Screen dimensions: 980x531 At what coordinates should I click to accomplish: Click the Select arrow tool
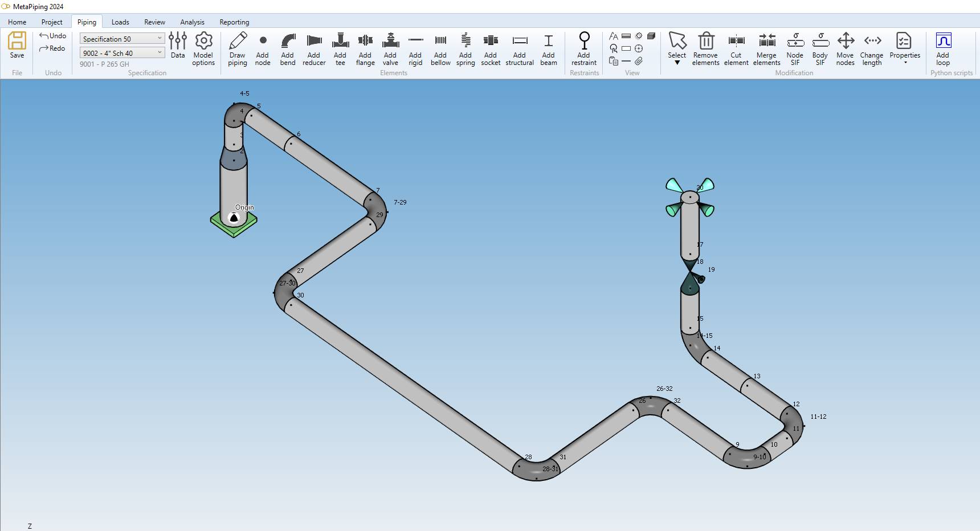click(x=677, y=44)
